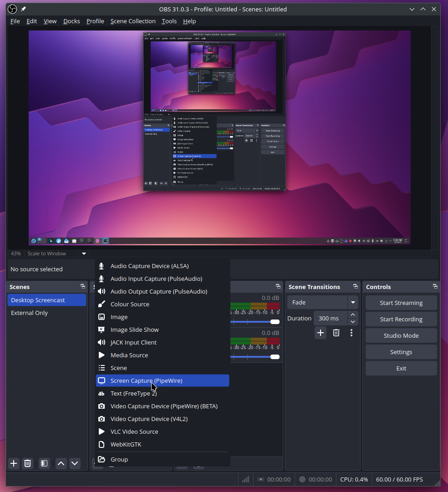Click the brush icon next to Colour Source
The image size is (448, 492).
[102, 304]
